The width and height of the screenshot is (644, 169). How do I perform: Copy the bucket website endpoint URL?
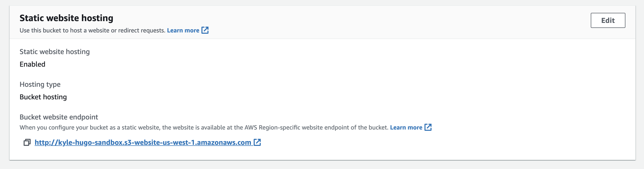pos(27,143)
